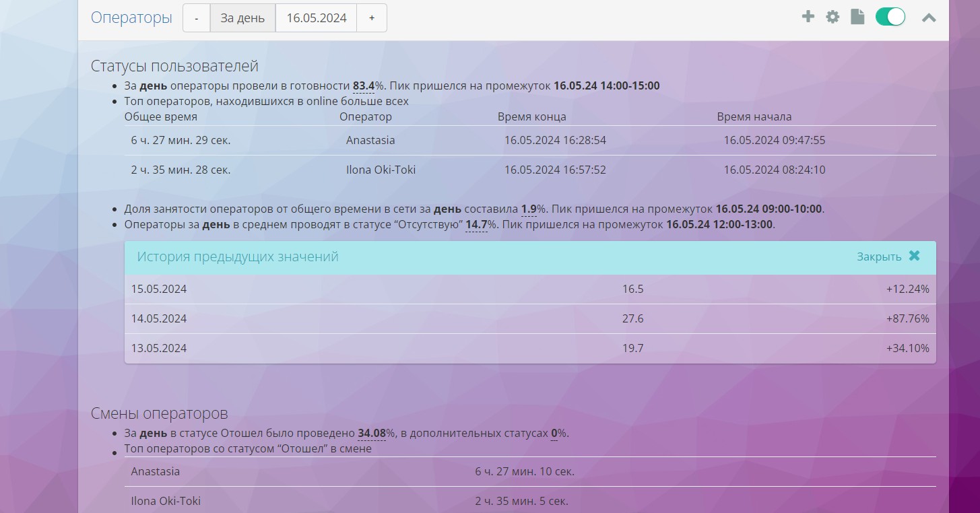Collapse the Операторы panel with the chevron
Image resolution: width=980 pixels, height=513 pixels.
[929, 18]
